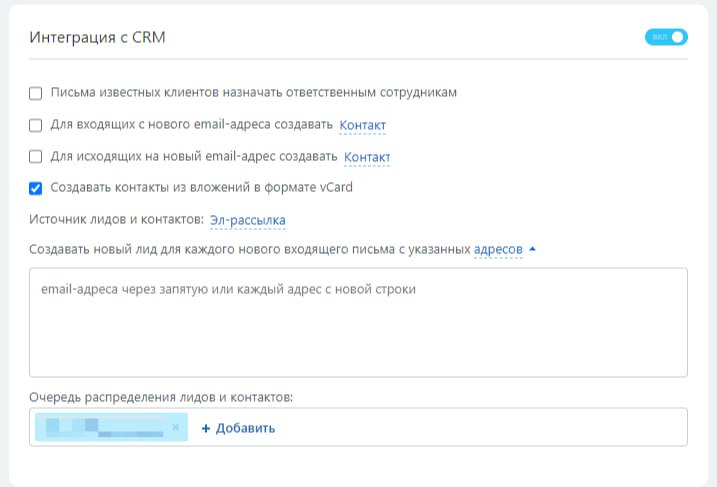
Task: Enable assigning known clients' emails to responsible employees
Action: 36,93
